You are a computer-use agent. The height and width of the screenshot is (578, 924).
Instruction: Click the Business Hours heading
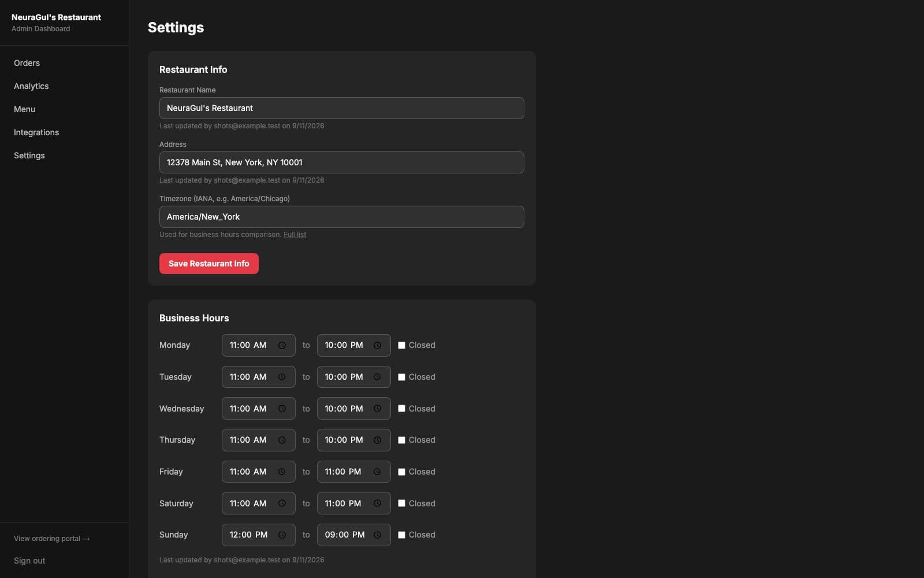(194, 318)
